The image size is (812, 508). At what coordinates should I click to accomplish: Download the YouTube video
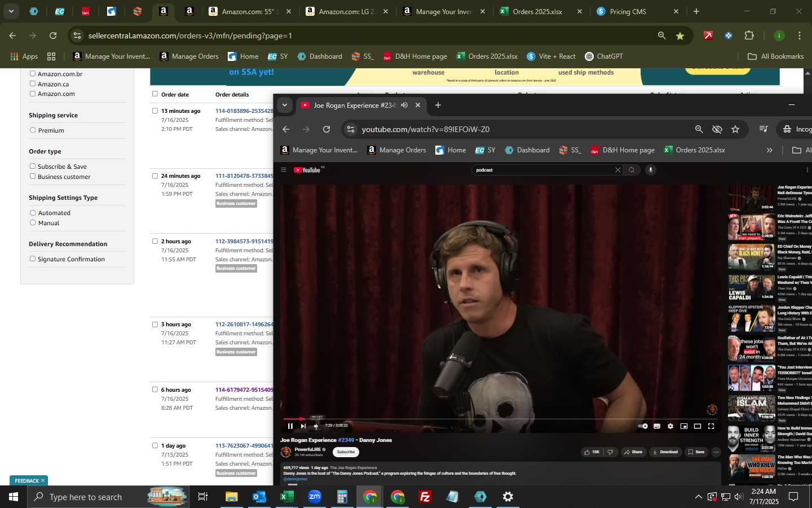click(665, 452)
